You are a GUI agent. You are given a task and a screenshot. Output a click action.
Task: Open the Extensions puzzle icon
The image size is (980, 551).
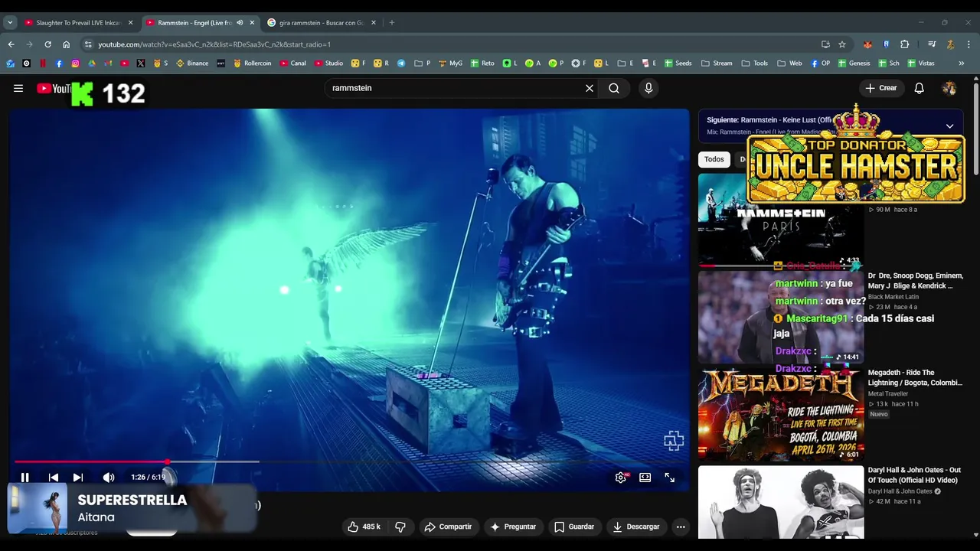pos(904,44)
